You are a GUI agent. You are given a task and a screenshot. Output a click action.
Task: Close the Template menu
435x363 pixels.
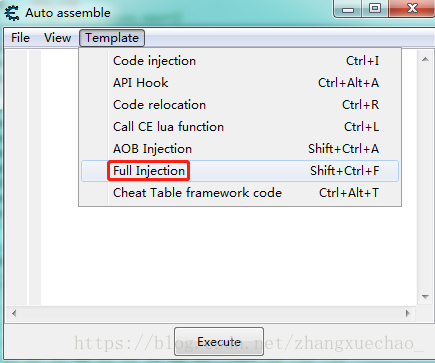click(112, 38)
